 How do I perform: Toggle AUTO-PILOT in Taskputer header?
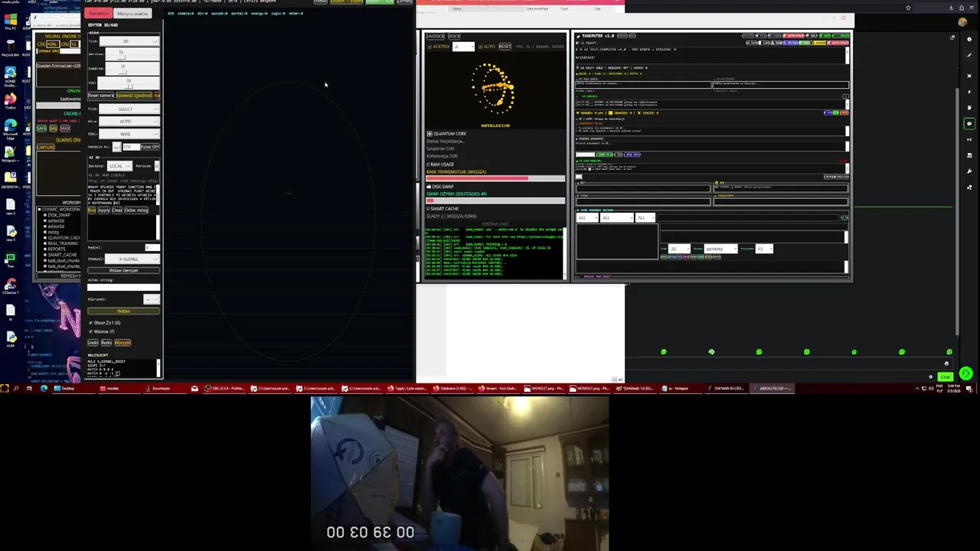point(793,35)
